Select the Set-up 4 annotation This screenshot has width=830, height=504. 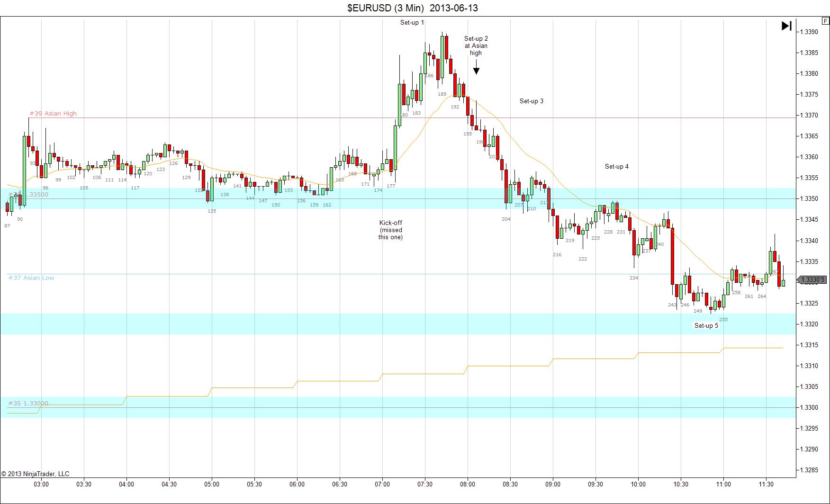coord(617,166)
